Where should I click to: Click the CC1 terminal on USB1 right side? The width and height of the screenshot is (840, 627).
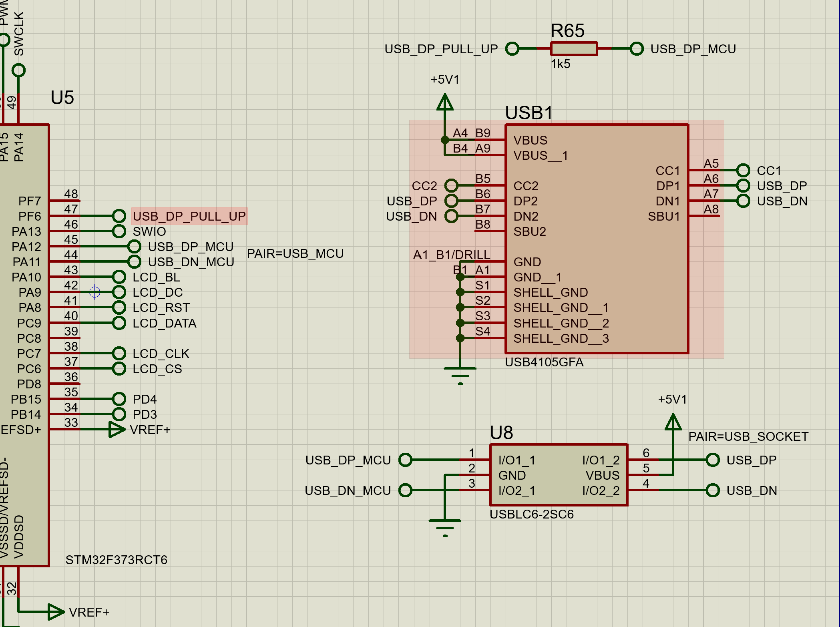tap(743, 171)
